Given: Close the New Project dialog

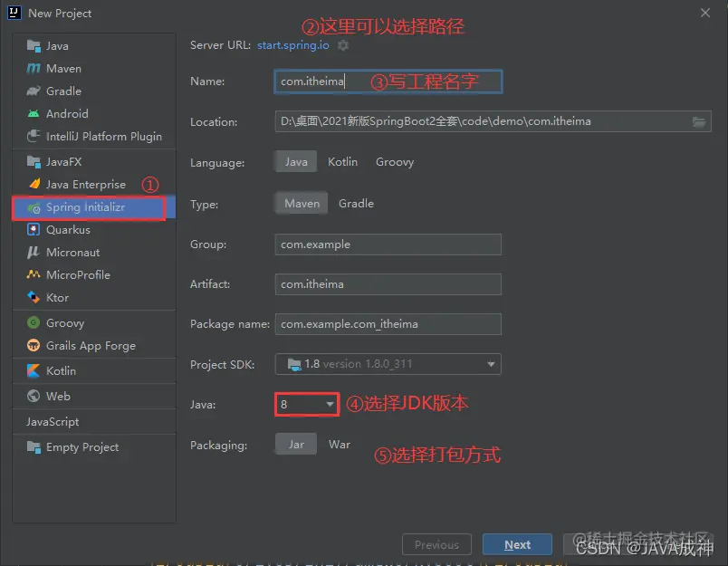Looking at the screenshot, I should click(704, 13).
